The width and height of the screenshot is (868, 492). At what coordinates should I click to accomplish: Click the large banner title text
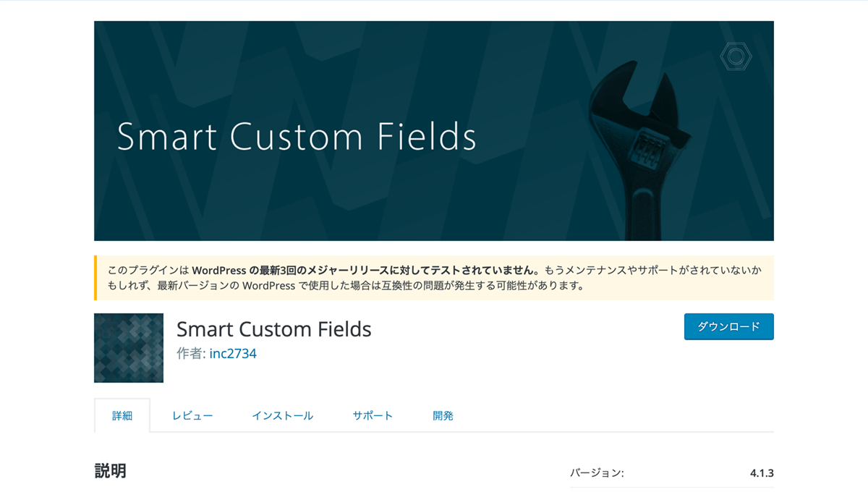point(297,137)
